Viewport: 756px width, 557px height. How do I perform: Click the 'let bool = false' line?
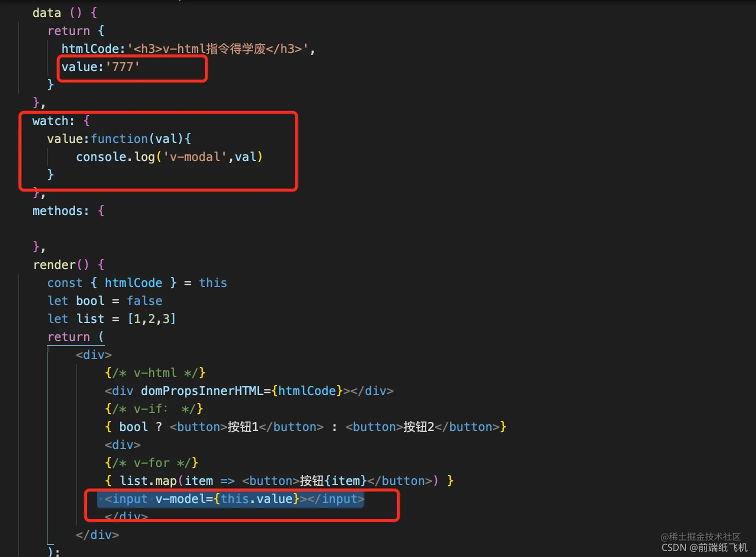(104, 300)
